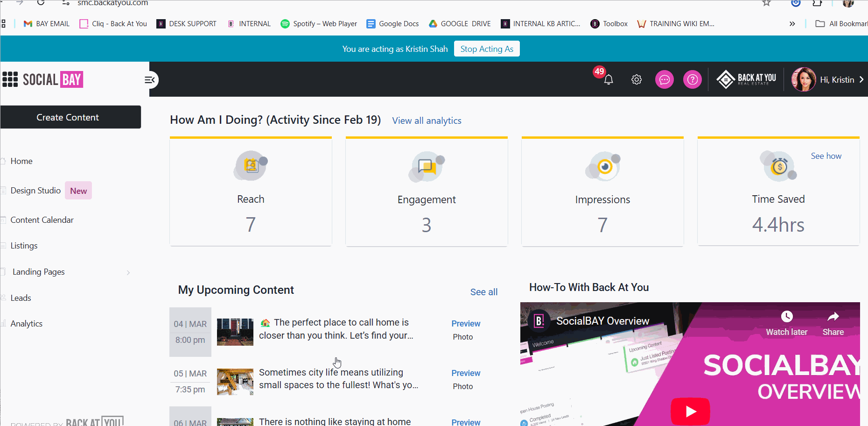Open Cliq - Back At You bookmark
This screenshot has width=868, height=426.
pos(113,24)
